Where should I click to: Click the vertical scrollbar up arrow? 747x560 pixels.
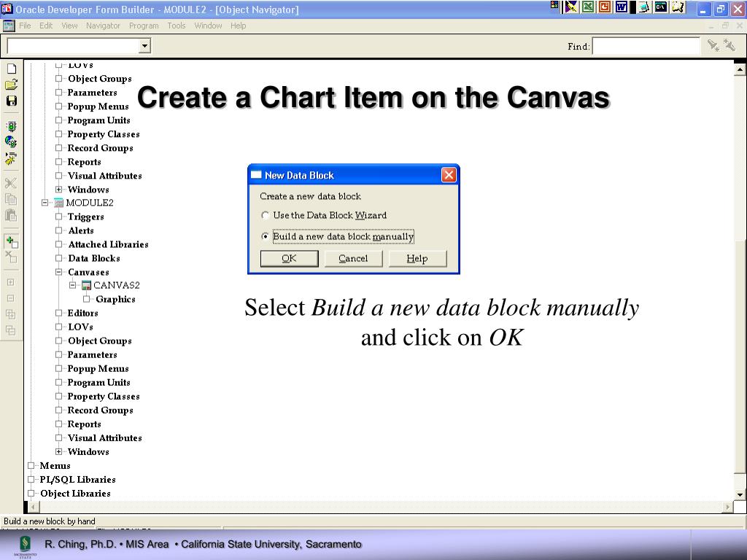tap(740, 70)
